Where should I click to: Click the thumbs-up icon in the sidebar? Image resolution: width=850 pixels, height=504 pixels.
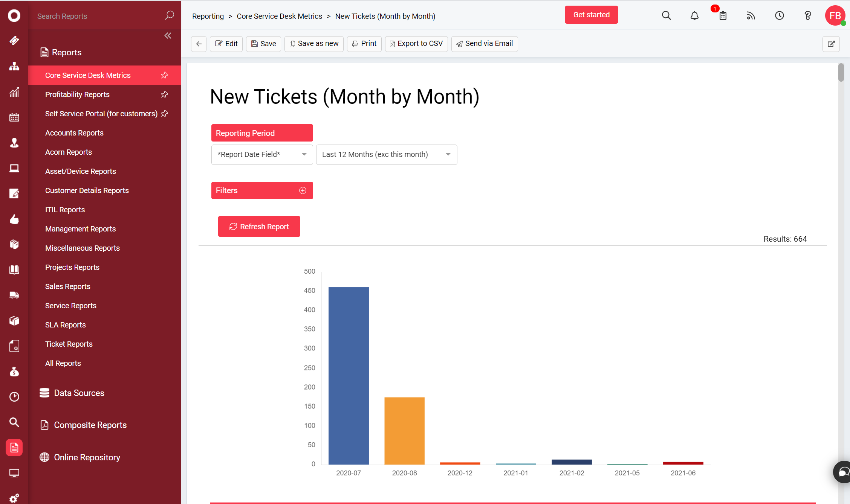pyautogui.click(x=14, y=219)
